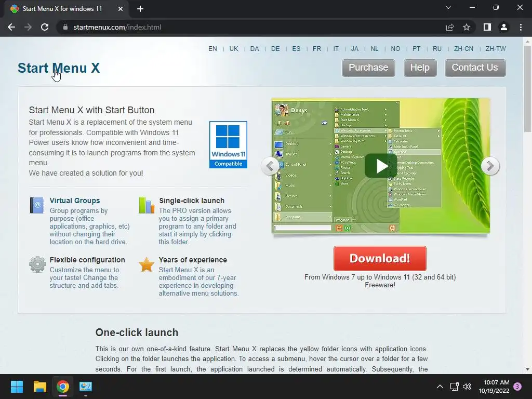The width and height of the screenshot is (532, 399).
Task: Switch site language to NL
Action: tap(375, 48)
